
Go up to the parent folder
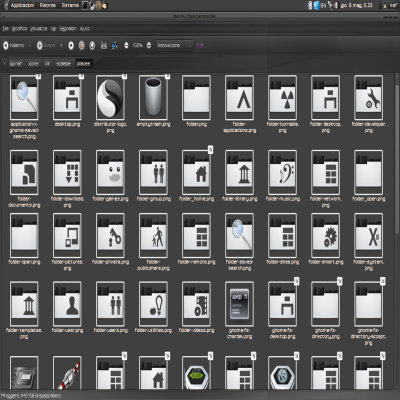click(71, 45)
